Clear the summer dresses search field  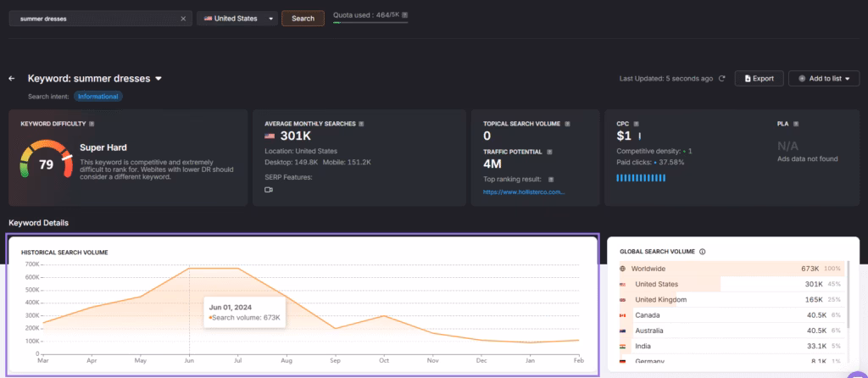click(x=183, y=18)
